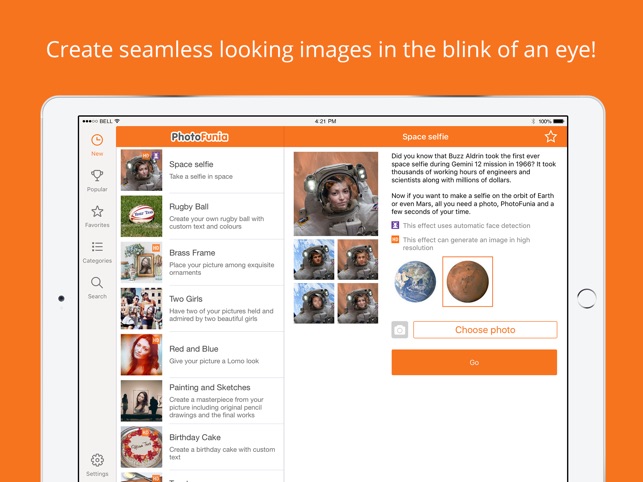643x482 pixels.
Task: View bottom-left Earth astronaut sample image
Action: click(314, 303)
